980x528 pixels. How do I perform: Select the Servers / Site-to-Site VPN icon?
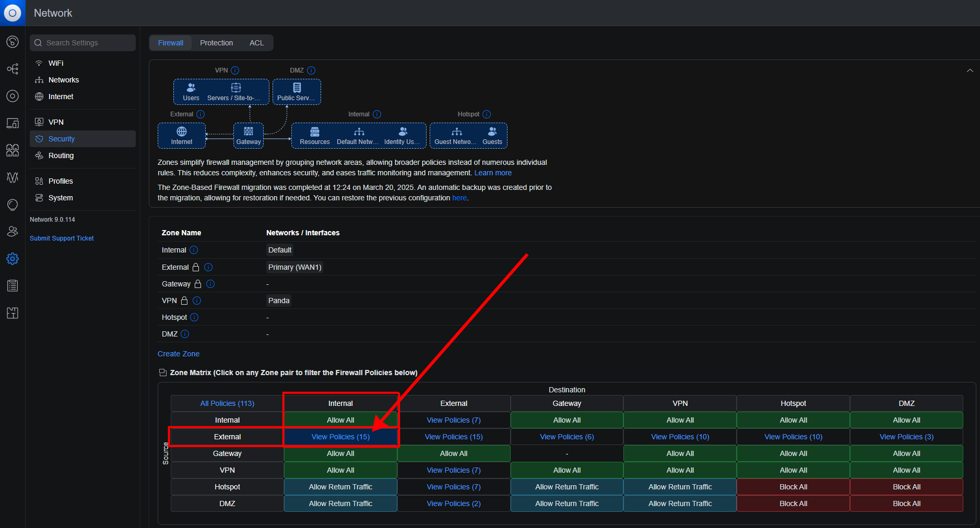[236, 88]
